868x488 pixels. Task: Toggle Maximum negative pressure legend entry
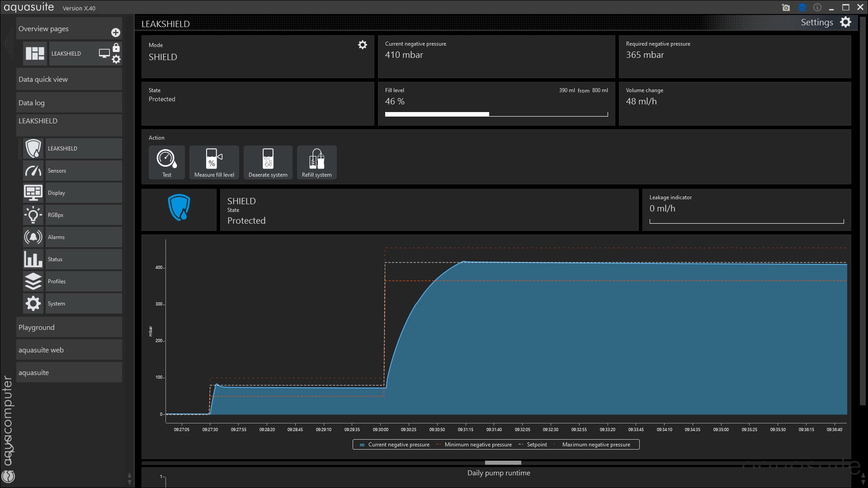coord(592,445)
